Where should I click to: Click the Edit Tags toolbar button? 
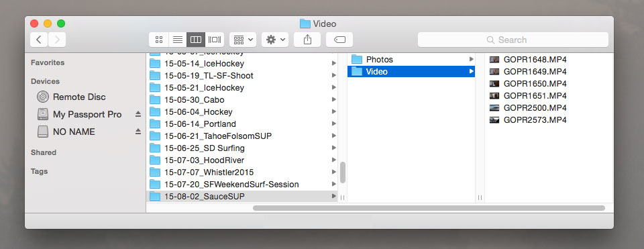[x=339, y=40]
